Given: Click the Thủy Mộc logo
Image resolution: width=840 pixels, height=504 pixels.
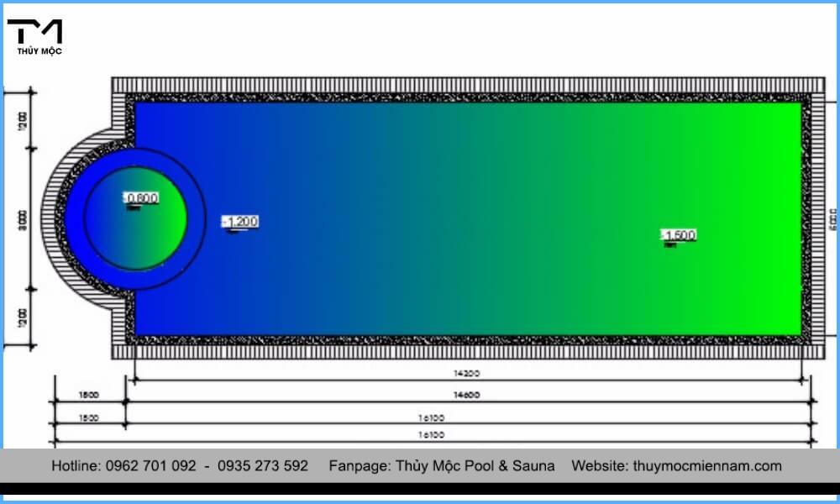Looking at the screenshot, I should [x=34, y=37].
